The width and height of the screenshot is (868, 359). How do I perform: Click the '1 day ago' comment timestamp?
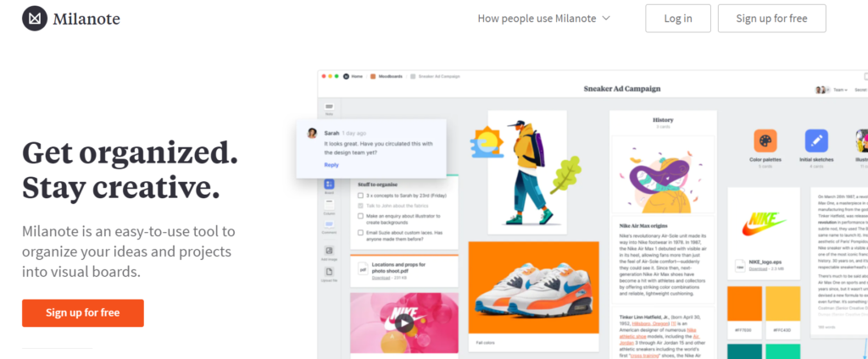click(x=353, y=133)
